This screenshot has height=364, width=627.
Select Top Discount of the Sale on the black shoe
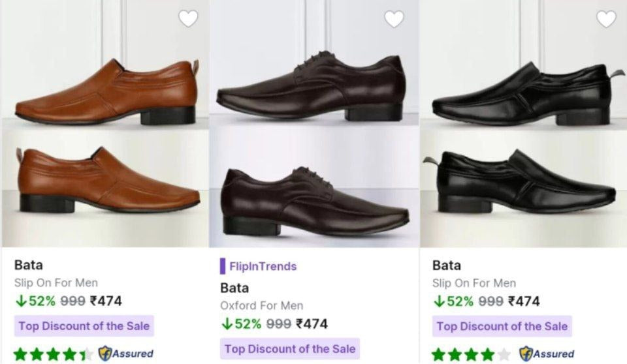tap(502, 326)
